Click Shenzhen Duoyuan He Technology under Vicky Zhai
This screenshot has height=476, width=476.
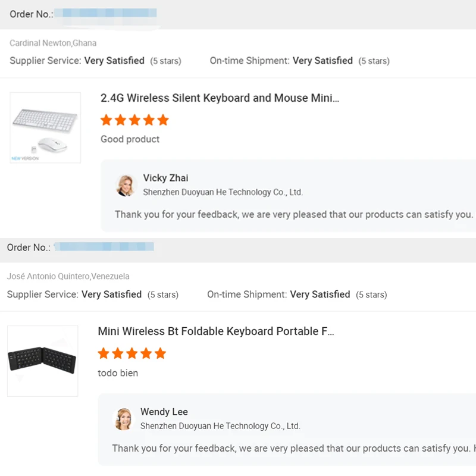[x=223, y=192]
